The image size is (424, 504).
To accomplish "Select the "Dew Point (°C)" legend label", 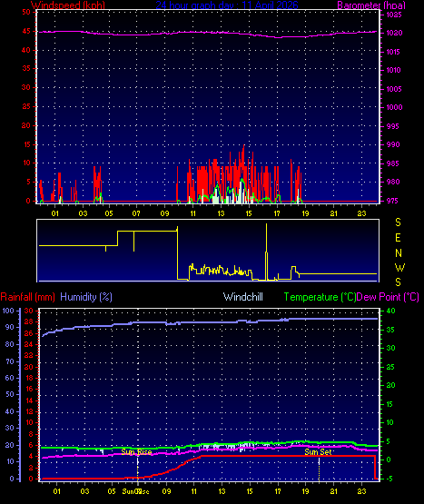I will (x=388, y=297).
